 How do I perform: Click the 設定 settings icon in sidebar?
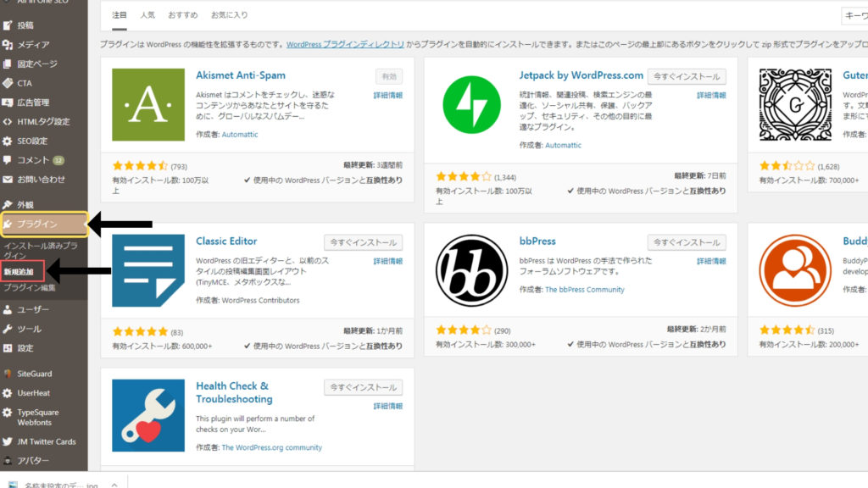point(7,348)
